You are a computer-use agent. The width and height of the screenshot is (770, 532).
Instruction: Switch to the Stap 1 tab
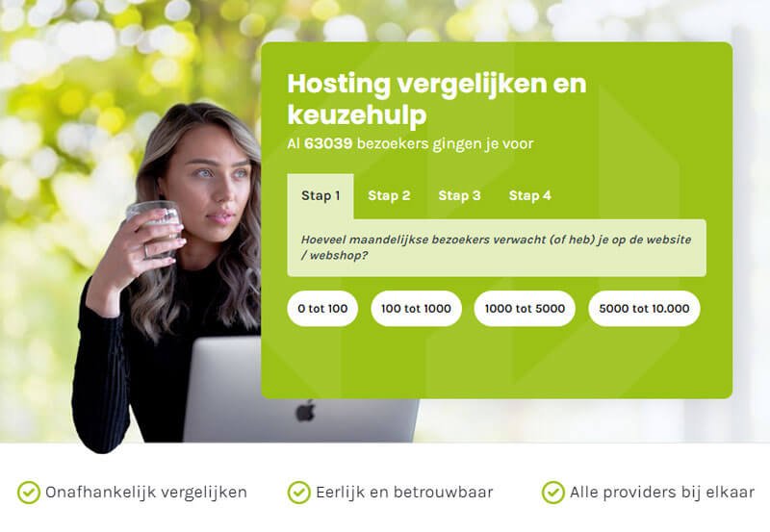point(321,196)
